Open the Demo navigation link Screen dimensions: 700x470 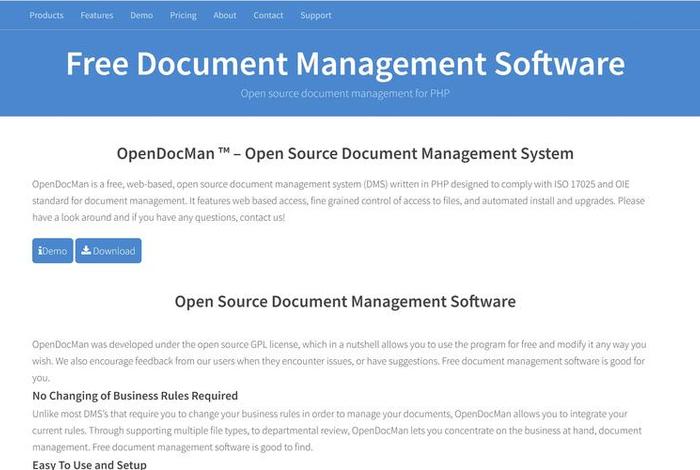click(142, 15)
